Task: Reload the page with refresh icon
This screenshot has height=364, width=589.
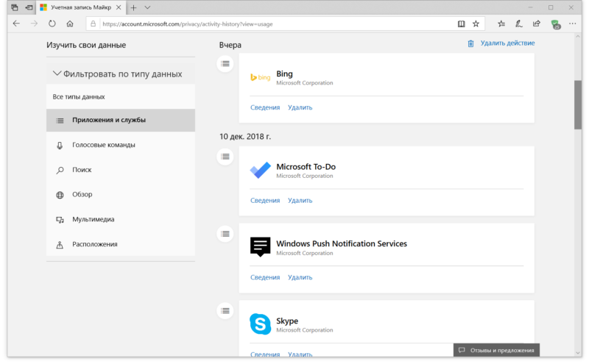Action: pyautogui.click(x=52, y=24)
